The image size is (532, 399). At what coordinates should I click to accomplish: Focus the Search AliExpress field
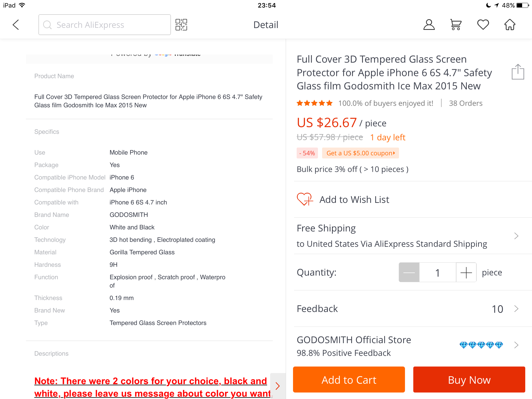[x=105, y=25]
